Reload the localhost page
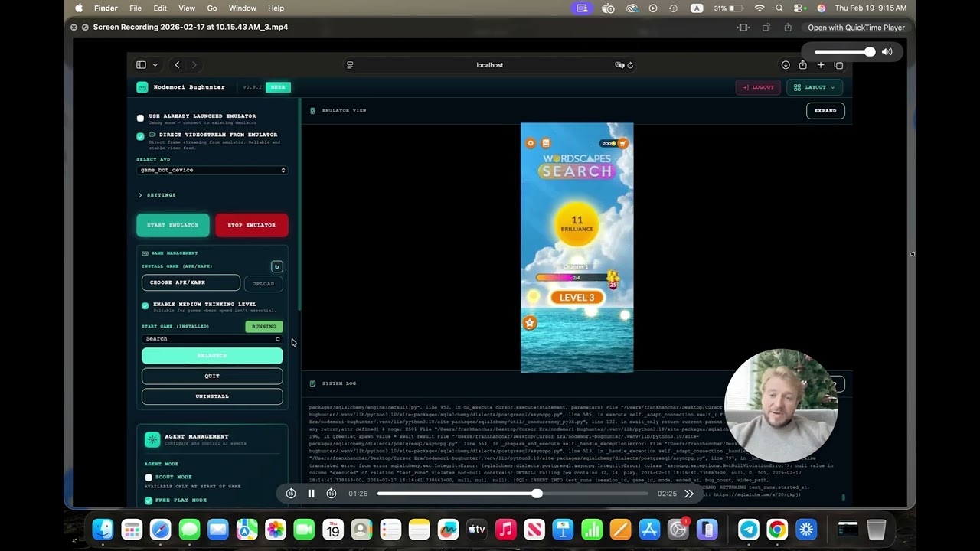 (630, 65)
